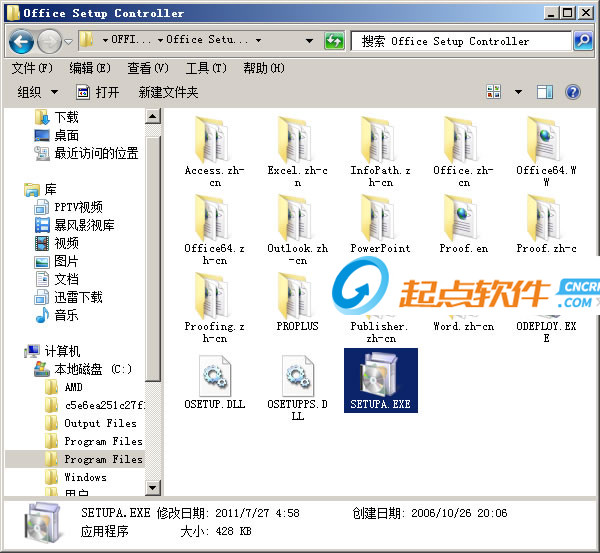This screenshot has height=553, width=600.
Task: Select the 库 libraries node
Action: point(41,189)
